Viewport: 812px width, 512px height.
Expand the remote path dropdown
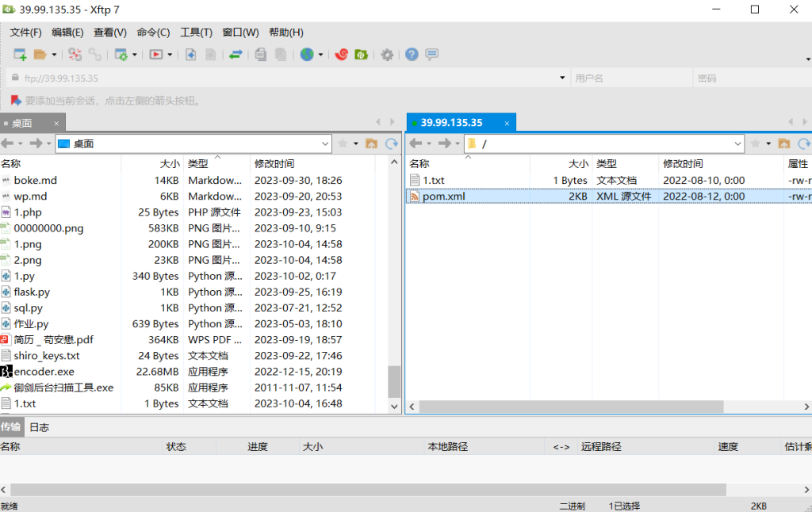[737, 143]
